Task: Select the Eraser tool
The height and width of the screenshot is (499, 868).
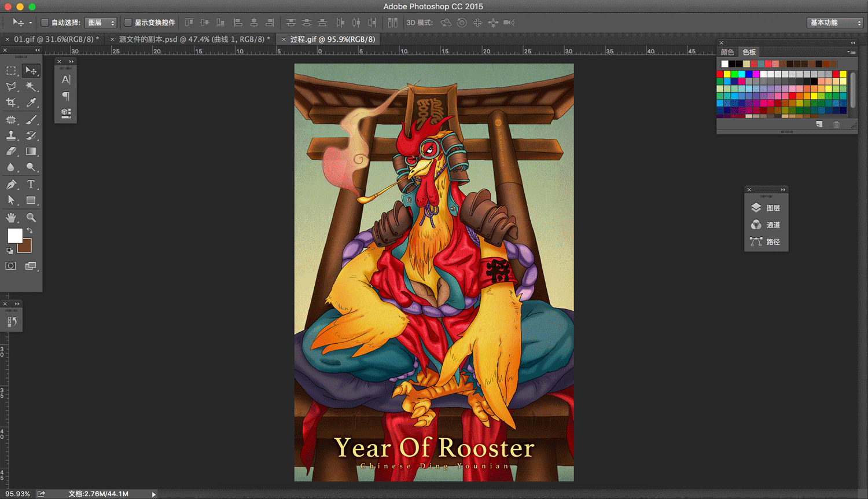Action: click(x=11, y=151)
